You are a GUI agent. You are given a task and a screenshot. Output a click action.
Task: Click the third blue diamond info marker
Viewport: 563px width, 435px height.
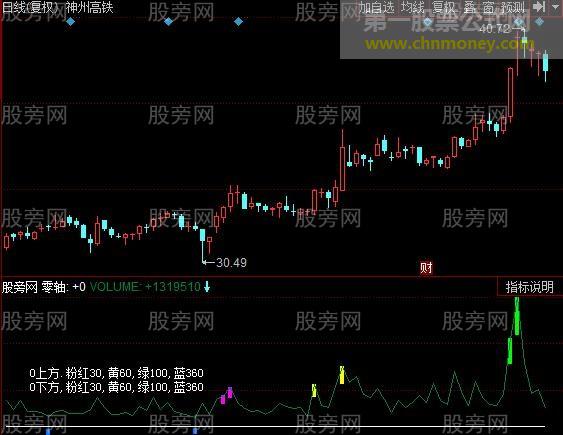point(238,22)
